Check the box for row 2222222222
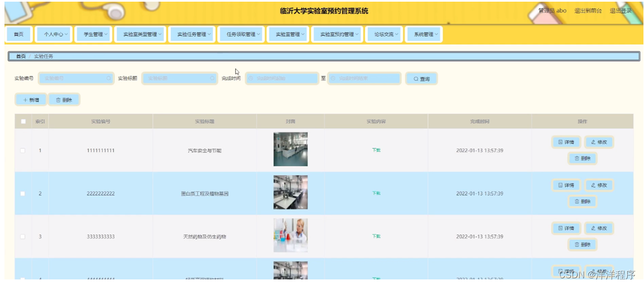Screen dimensions: 644x285 coord(23,194)
